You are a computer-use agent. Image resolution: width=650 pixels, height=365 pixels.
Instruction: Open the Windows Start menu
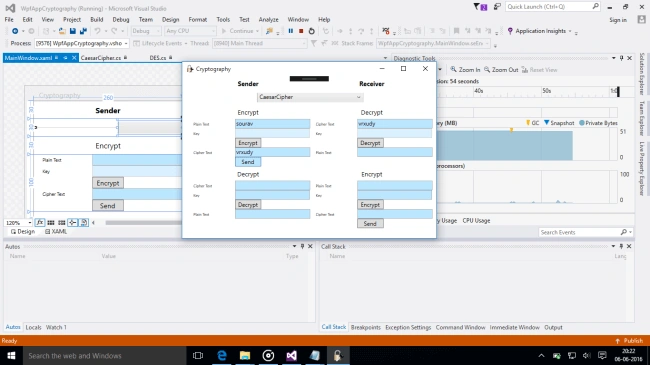click(x=11, y=355)
